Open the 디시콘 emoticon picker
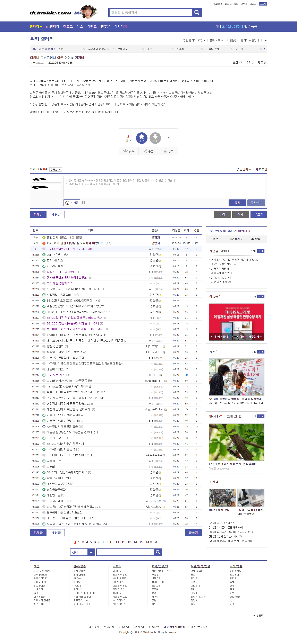This screenshot has width=297, height=644. (71, 203)
